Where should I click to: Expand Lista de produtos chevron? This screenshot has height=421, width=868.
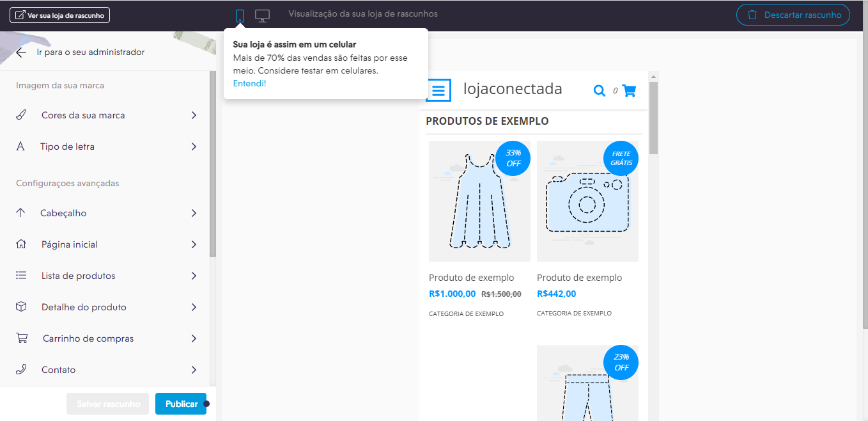point(194,276)
